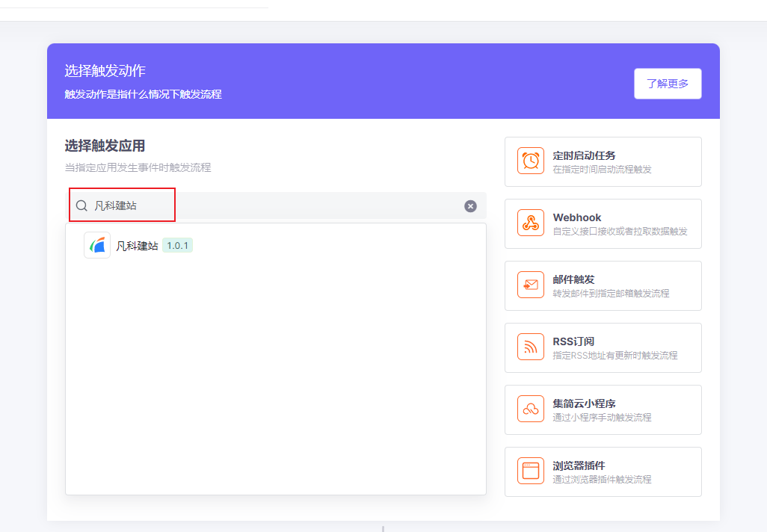Screen dimensions: 767x532
Task: Click the 在指定时间启动流程触发 description
Action: click(x=602, y=170)
